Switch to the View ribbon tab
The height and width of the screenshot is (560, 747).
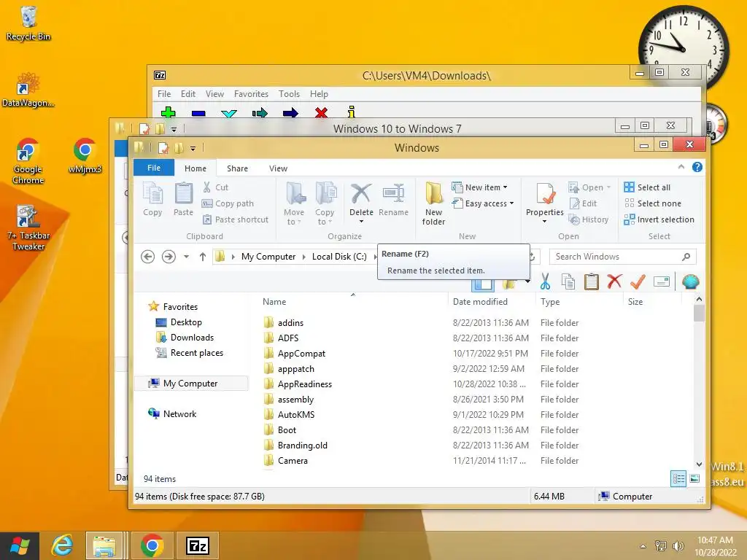278,168
